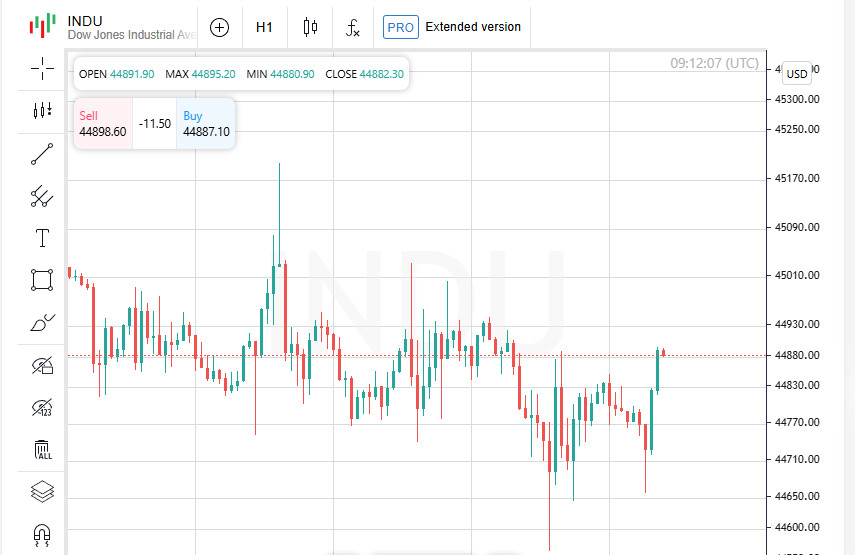Click price axis label 45300.00
855x555 pixels.
tap(797, 99)
